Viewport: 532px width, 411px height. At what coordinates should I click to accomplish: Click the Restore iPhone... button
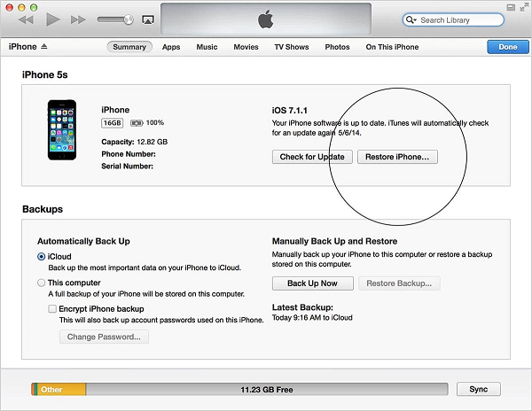[397, 157]
